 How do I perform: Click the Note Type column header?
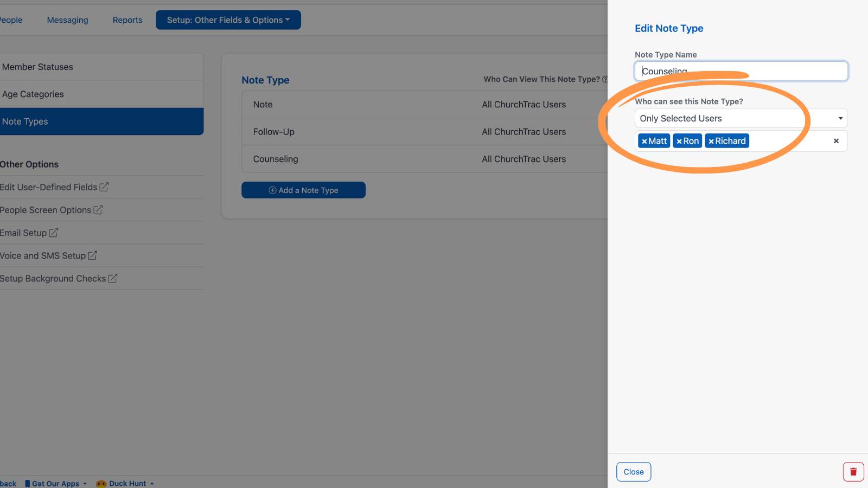click(x=265, y=80)
